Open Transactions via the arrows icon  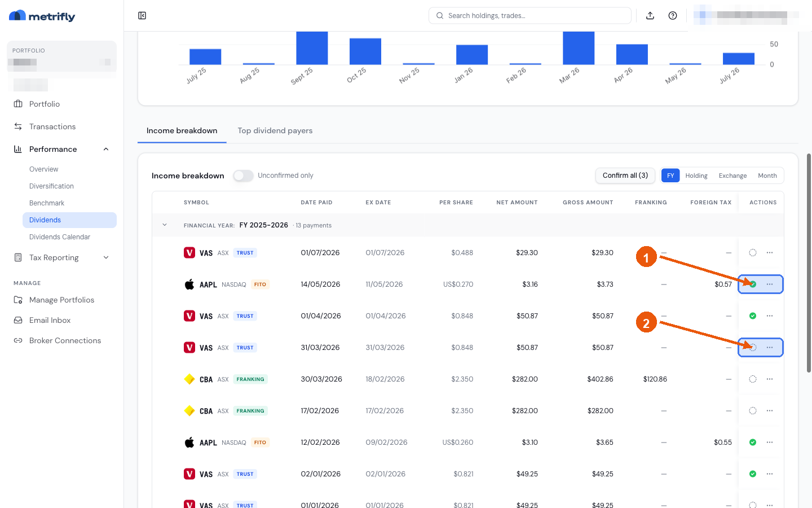coord(18,126)
